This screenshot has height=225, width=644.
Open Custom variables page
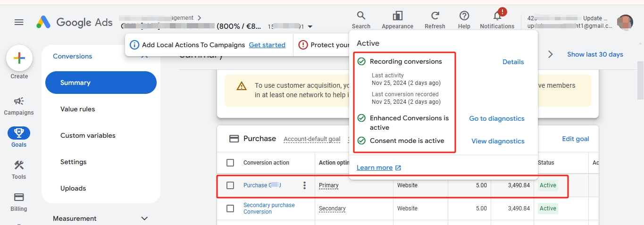click(88, 135)
